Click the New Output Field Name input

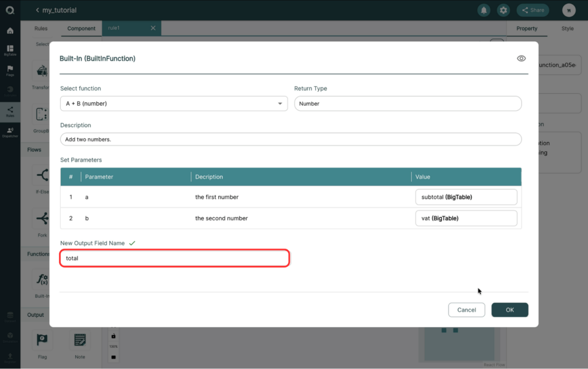(175, 258)
